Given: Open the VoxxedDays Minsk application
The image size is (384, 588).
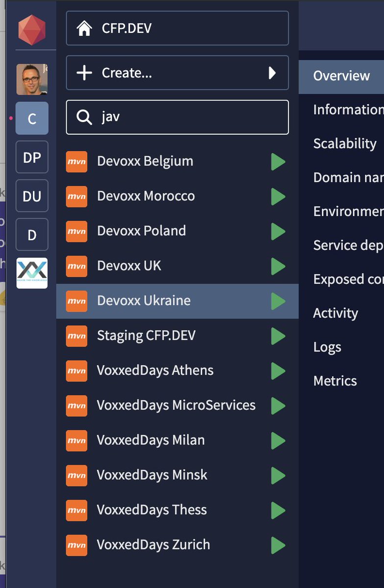Looking at the screenshot, I should pos(178,475).
